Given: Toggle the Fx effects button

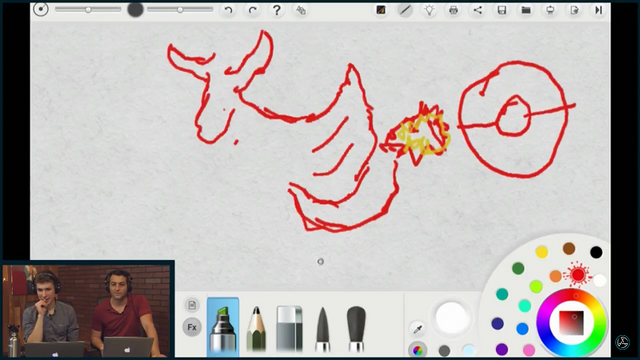Looking at the screenshot, I should coord(192,327).
